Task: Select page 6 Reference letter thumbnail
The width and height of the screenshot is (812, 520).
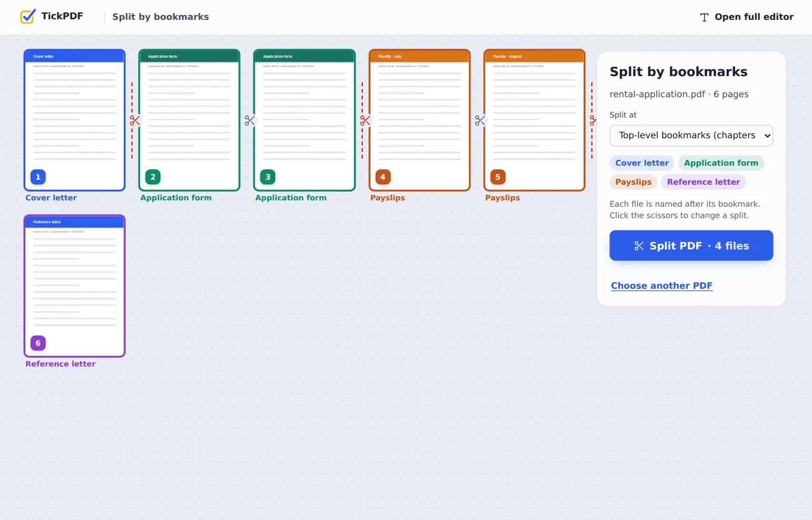Action: pyautogui.click(x=75, y=286)
